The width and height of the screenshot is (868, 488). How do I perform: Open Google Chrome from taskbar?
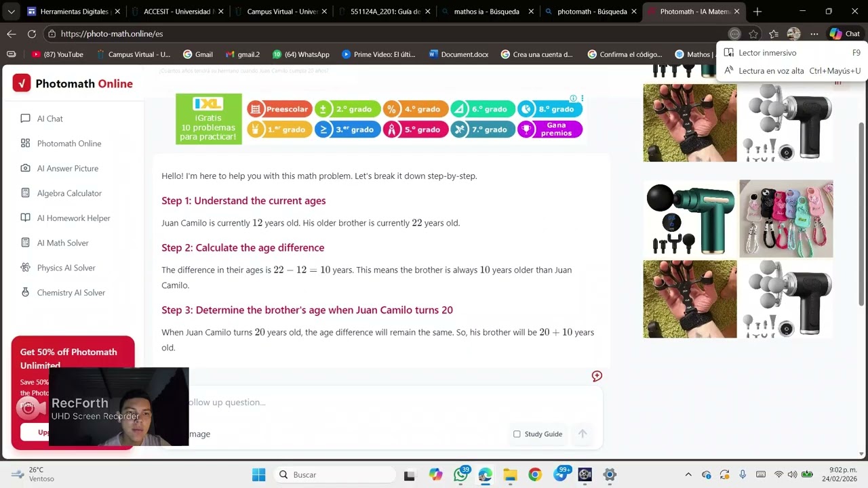click(x=535, y=474)
